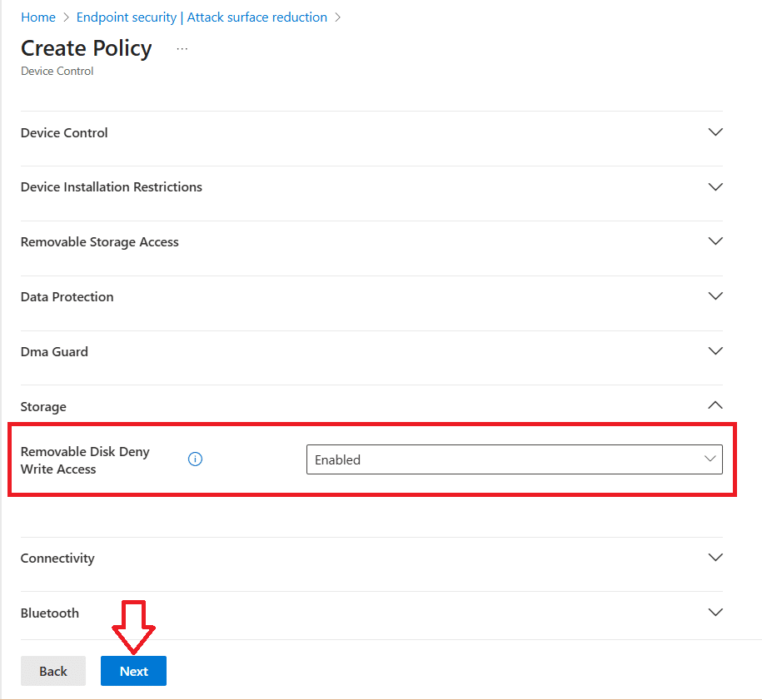Screen dimensions: 762x700
Task: Click the arrow inside the Enabled combo box
Action: [x=710, y=459]
